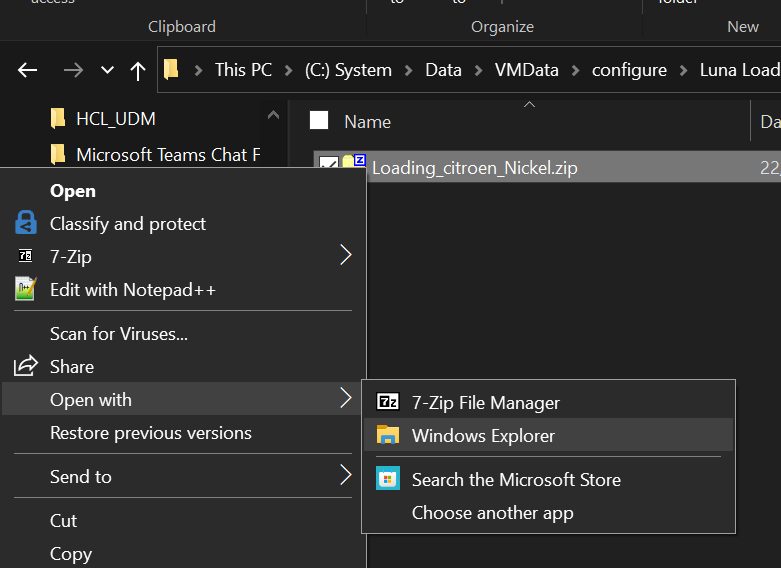781x568 pixels.
Task: Click the Notepad++ icon
Action: click(x=25, y=288)
